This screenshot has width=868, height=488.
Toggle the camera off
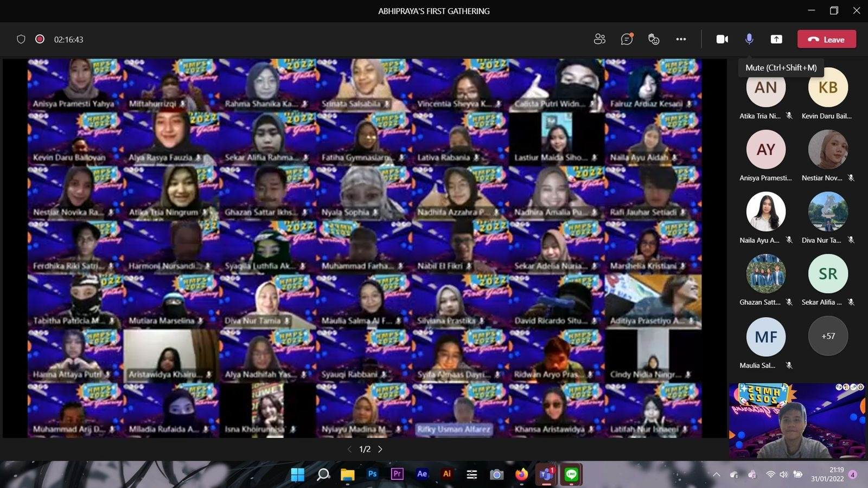pos(722,39)
